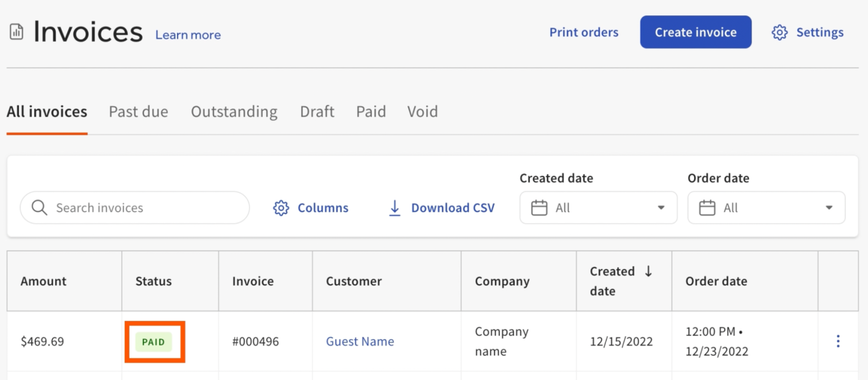Follow the Learn more link
Screen dimensions: 868x380
point(188,35)
